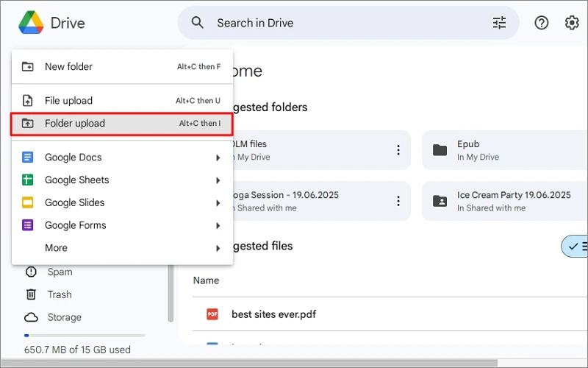
Task: Click the Drive title text
Action: click(68, 23)
